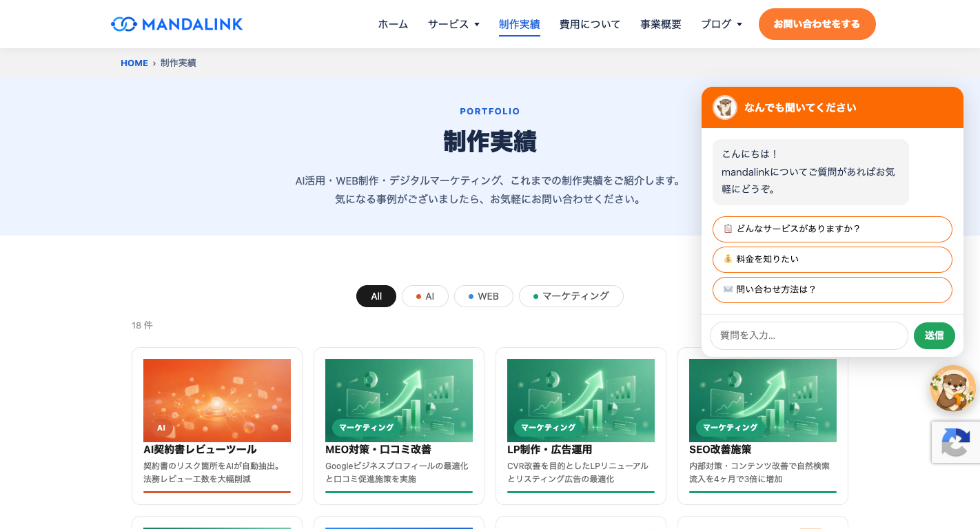Click the otter avatar in chat header
The height and width of the screenshot is (529, 980).
(x=725, y=107)
